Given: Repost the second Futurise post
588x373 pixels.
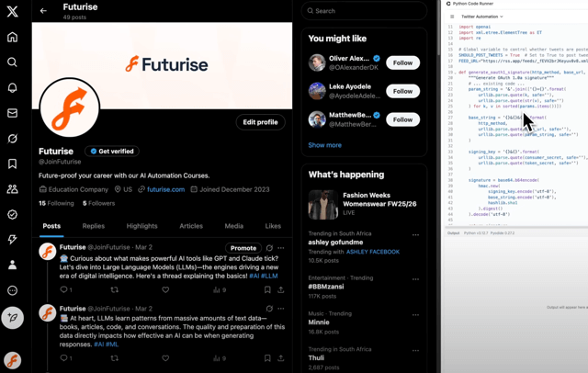Looking at the screenshot, I should pyautogui.click(x=115, y=358).
